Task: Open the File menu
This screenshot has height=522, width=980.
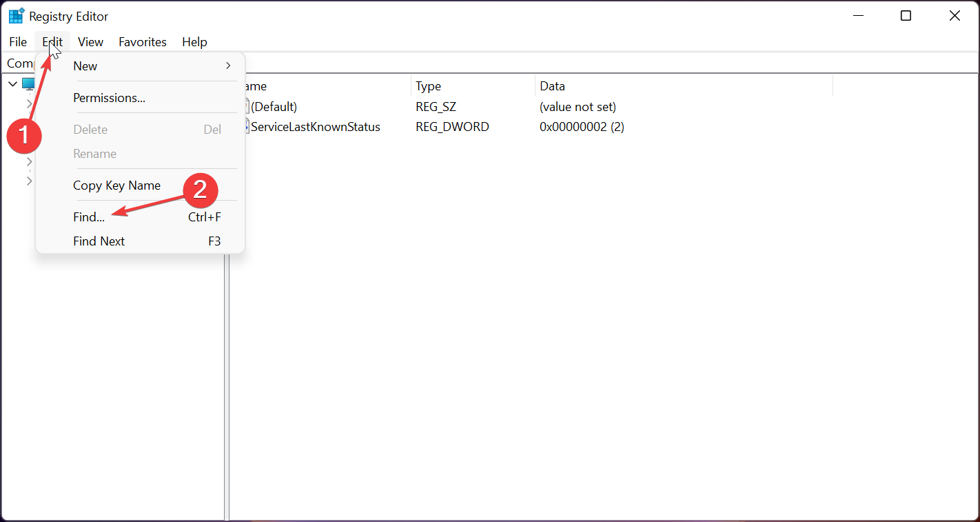Action: 18,42
